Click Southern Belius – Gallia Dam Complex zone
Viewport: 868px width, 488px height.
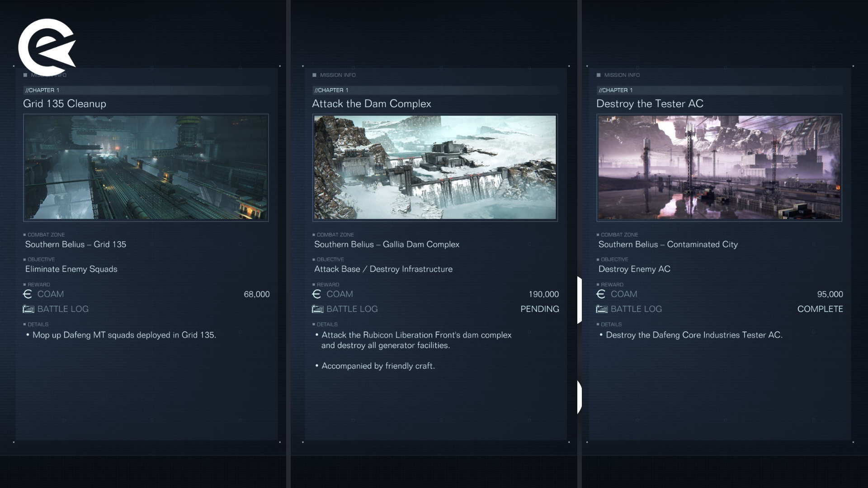(387, 244)
